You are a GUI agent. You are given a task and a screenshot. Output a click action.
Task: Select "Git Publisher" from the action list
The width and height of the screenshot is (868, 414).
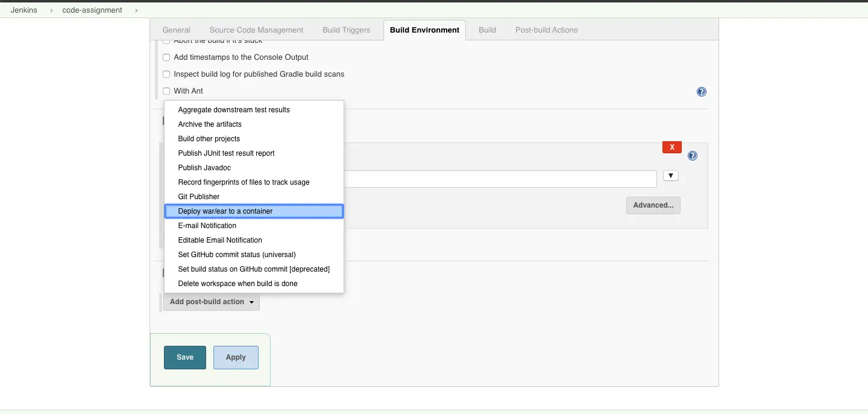click(198, 196)
